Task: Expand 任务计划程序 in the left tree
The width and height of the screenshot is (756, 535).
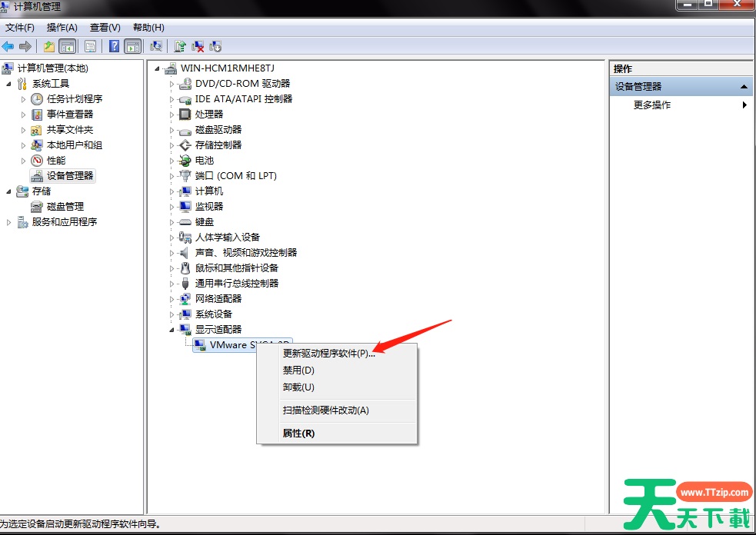Action: tap(23, 99)
